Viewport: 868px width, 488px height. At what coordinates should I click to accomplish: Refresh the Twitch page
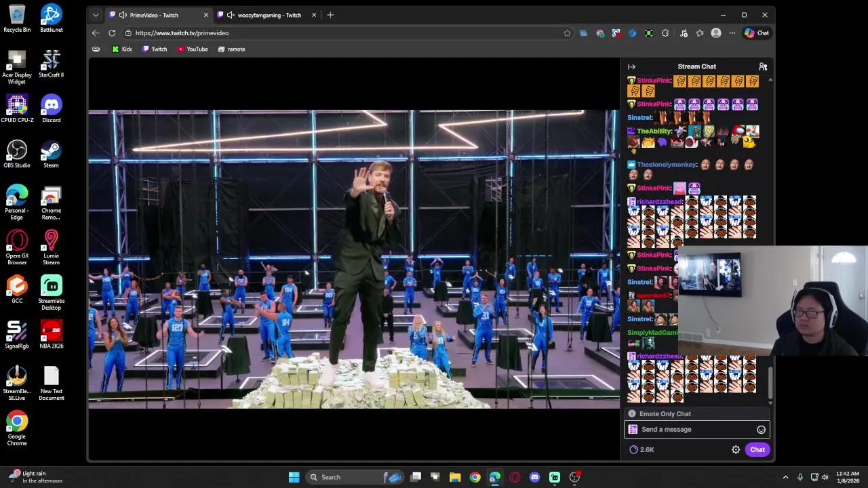click(x=112, y=33)
